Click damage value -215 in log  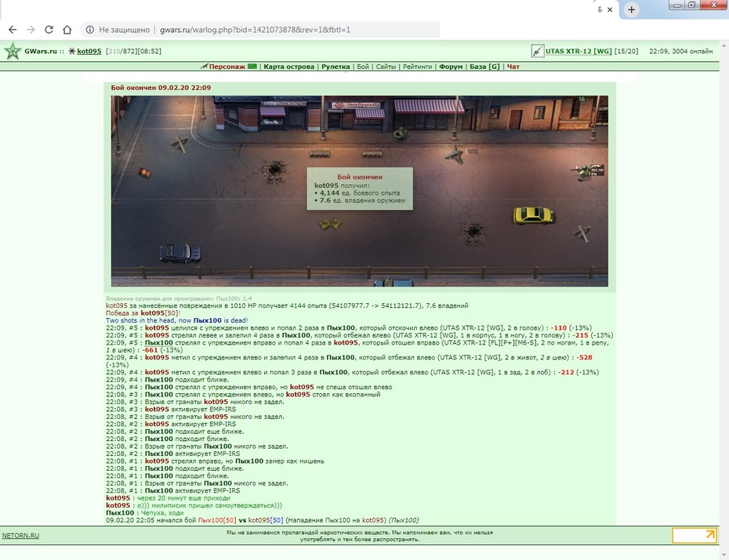click(x=580, y=335)
